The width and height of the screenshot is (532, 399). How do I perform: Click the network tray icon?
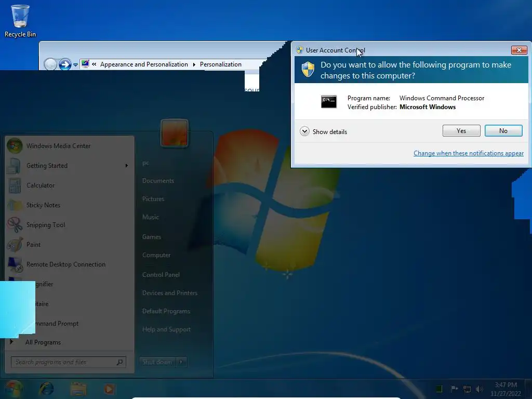pyautogui.click(x=467, y=389)
